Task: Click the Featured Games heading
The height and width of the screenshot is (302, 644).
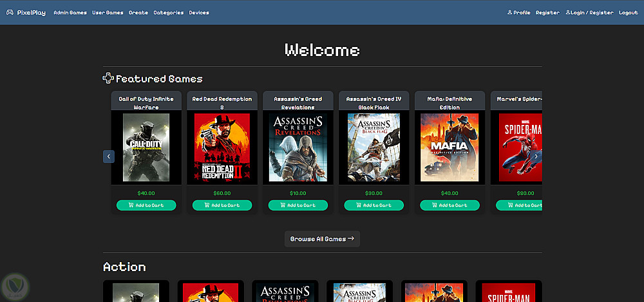Action: coord(159,79)
